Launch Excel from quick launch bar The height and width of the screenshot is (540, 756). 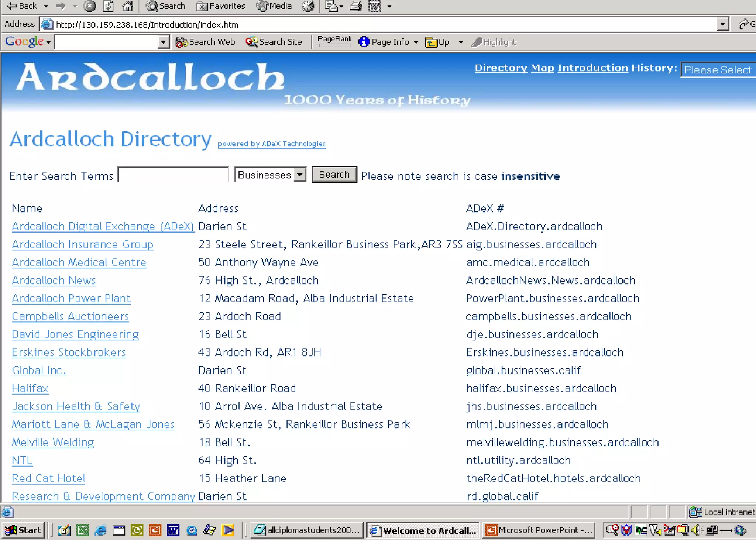[82, 530]
